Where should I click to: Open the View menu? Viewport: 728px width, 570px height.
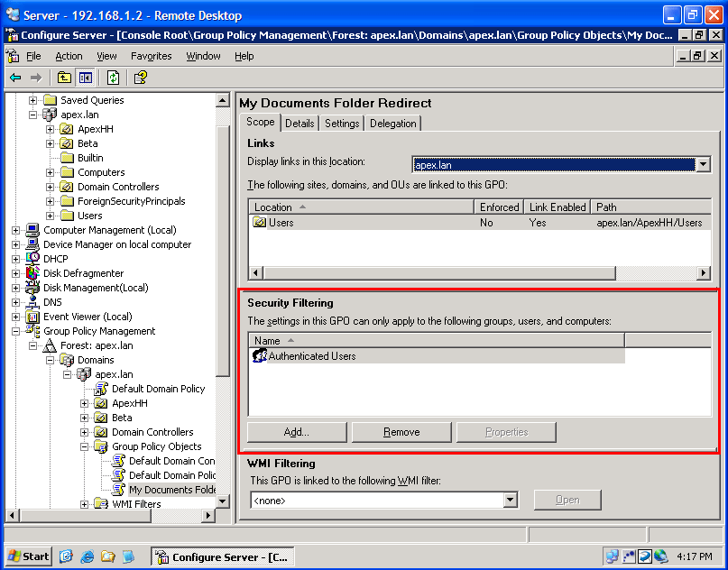pos(106,56)
